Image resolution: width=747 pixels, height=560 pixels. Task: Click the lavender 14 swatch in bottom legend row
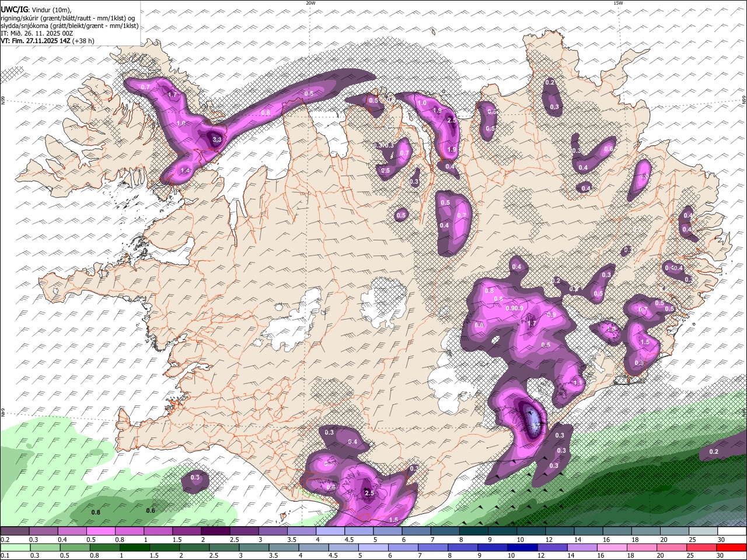(x=581, y=548)
